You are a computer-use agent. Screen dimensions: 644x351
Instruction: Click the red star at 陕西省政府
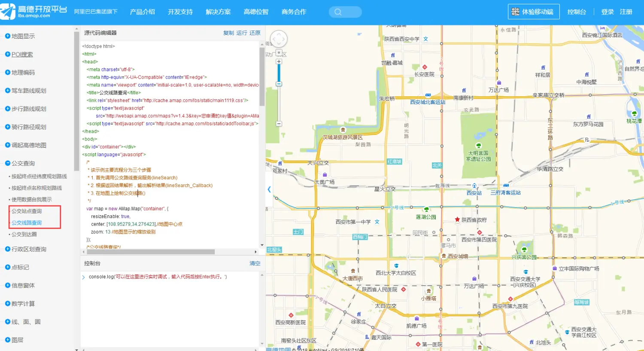pyautogui.click(x=457, y=220)
